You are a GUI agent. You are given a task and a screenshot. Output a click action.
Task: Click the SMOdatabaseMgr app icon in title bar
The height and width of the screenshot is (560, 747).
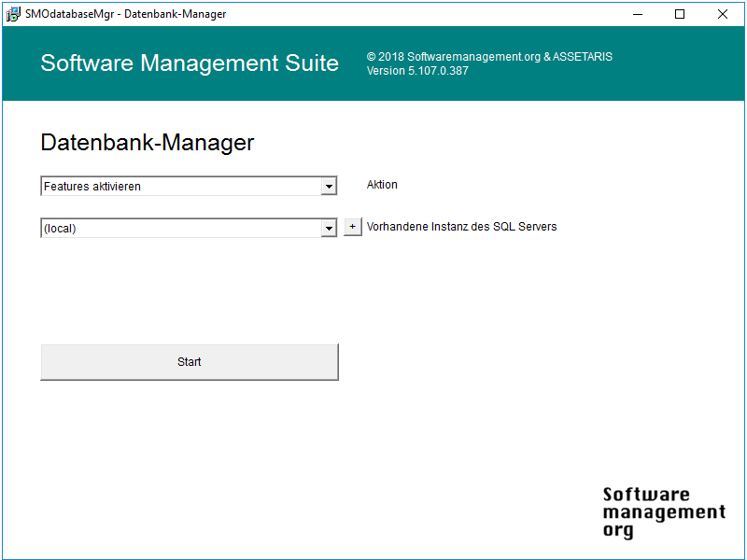pyautogui.click(x=13, y=14)
